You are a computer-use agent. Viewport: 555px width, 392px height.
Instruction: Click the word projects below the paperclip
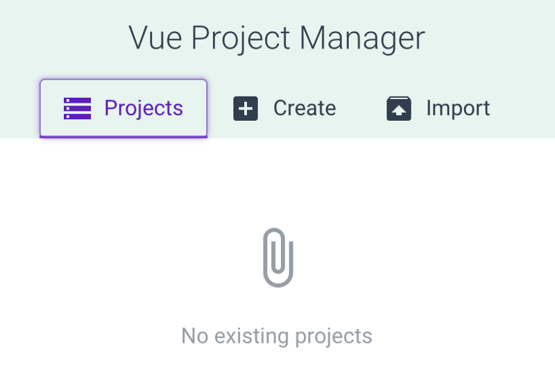tap(334, 336)
